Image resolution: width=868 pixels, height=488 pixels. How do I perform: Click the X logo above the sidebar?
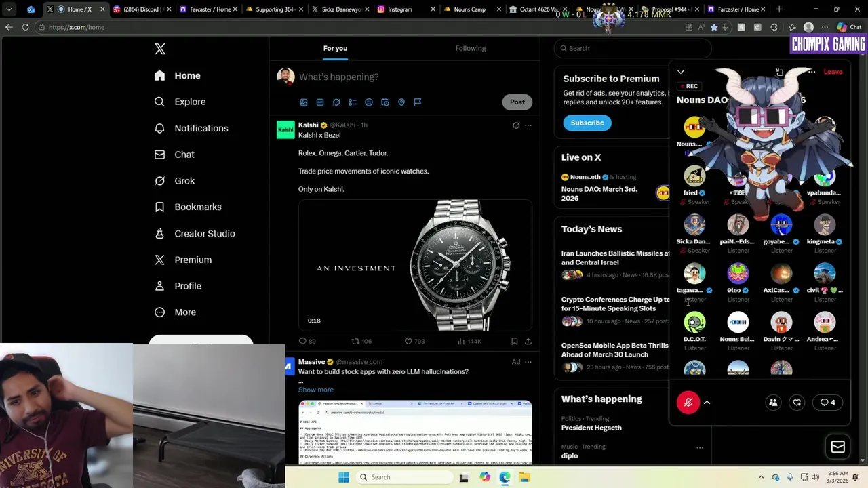(160, 49)
